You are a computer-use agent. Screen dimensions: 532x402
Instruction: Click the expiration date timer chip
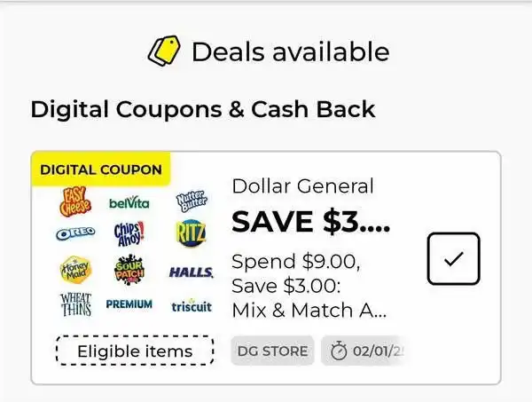tap(364, 351)
